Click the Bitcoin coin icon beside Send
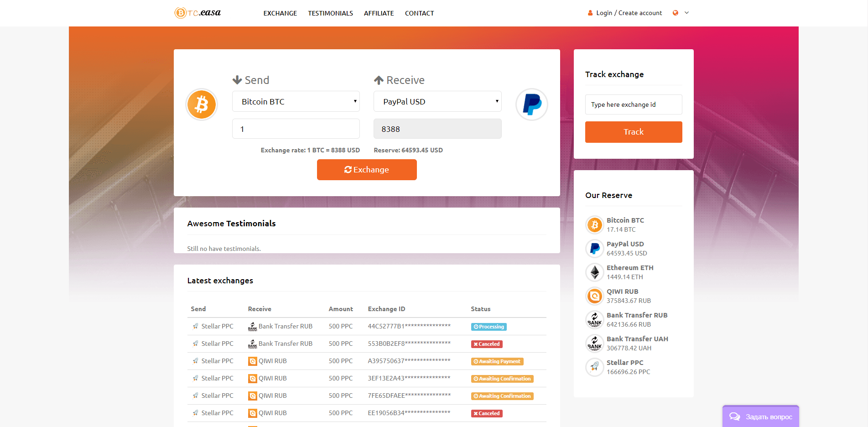The height and width of the screenshot is (427, 868). pos(201,104)
